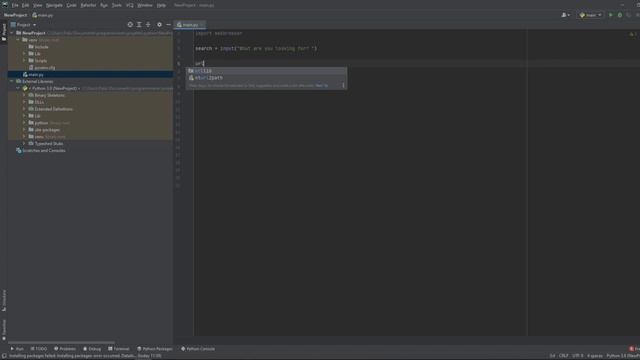Open the Run tool window
Image resolution: width=640 pixels, height=360 pixels.
[x=17, y=349]
